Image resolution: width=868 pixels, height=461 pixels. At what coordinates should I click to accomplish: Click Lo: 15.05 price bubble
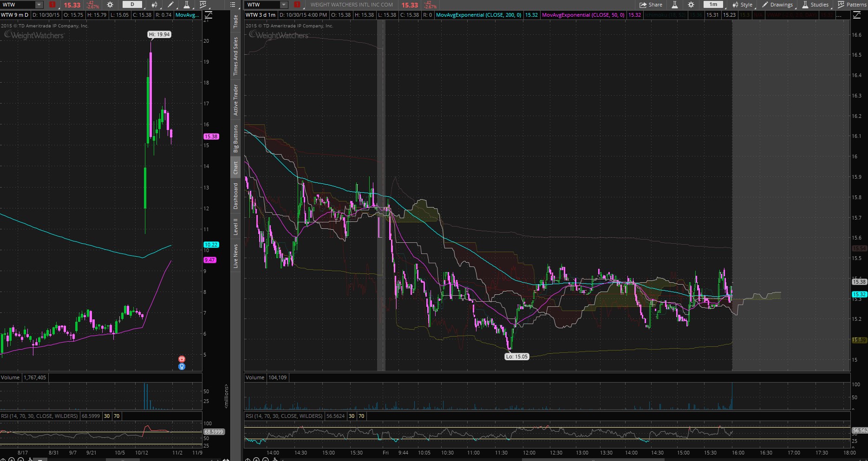(517, 357)
